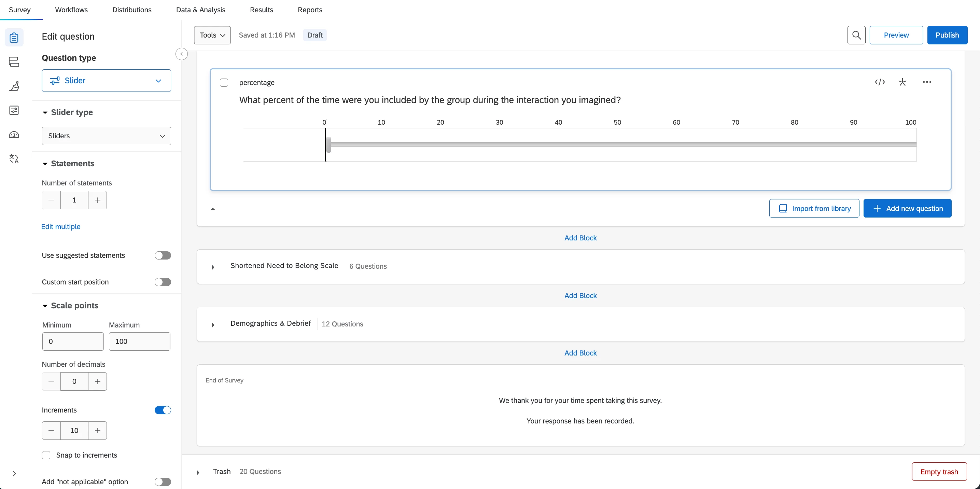The width and height of the screenshot is (980, 489).
Task: Open the question HTML code view icon
Action: (x=880, y=82)
